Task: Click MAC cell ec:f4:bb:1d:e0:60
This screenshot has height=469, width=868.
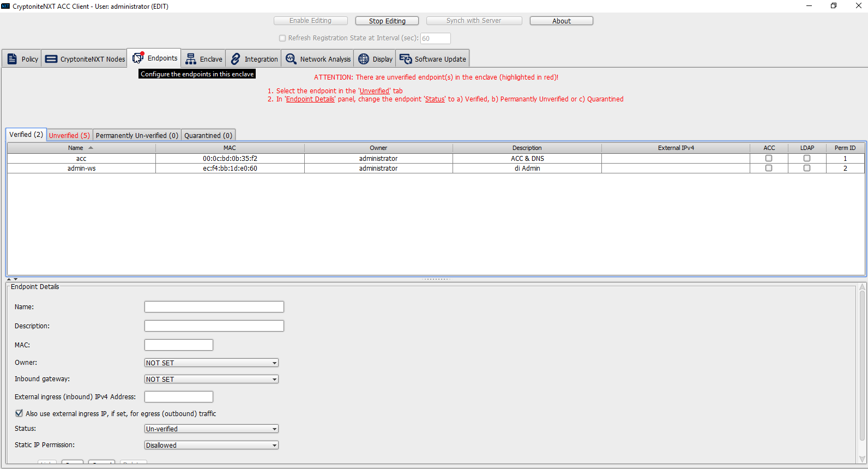Action: pyautogui.click(x=230, y=169)
